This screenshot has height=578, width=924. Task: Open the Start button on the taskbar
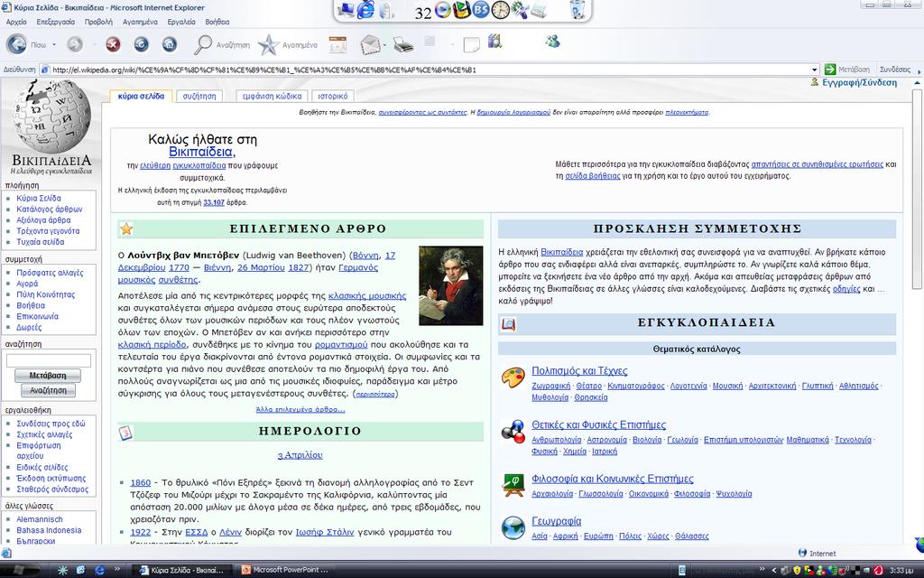tap(18, 570)
